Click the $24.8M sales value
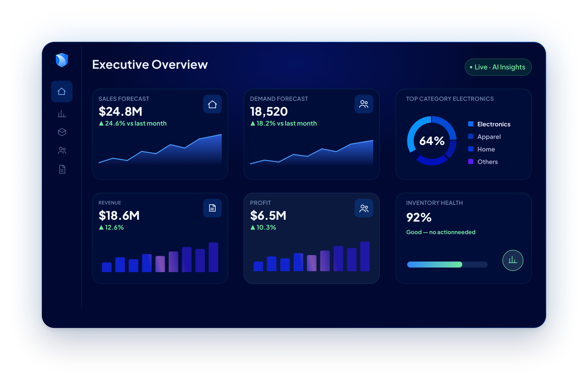The width and height of the screenshot is (588, 380). pos(120,111)
